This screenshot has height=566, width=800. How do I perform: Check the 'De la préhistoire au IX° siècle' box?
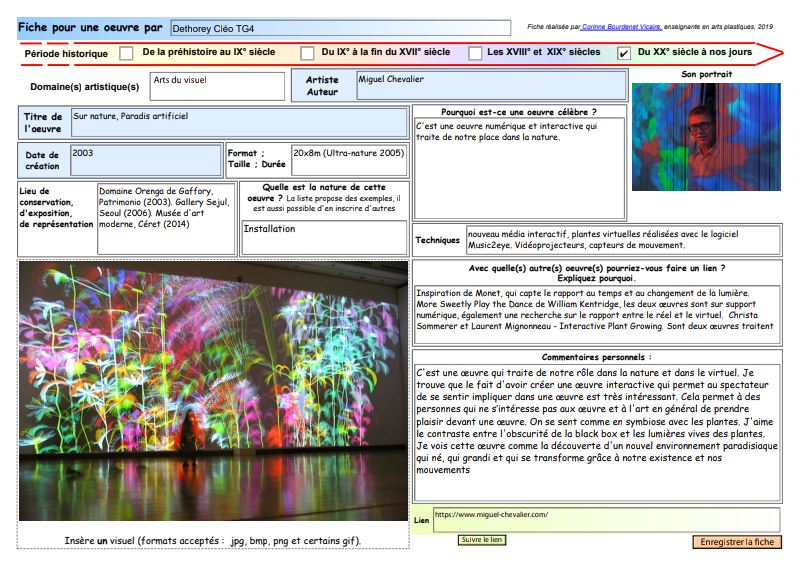tap(126, 53)
